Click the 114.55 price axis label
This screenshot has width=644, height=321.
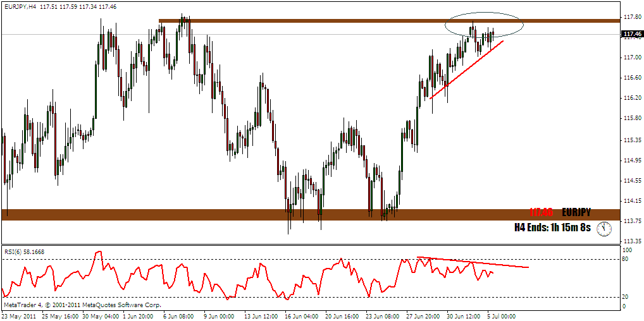[x=633, y=181]
